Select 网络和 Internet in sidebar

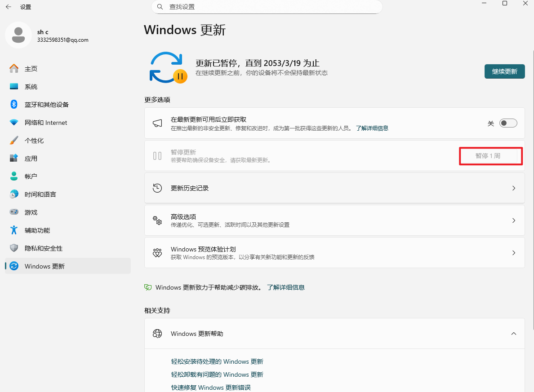[x=68, y=123]
